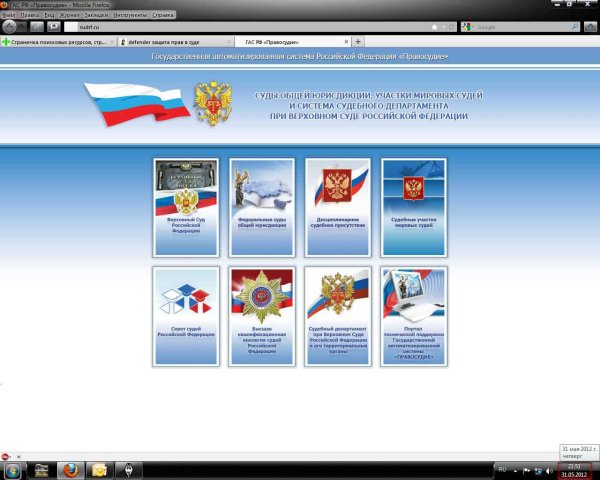Open the Закладки menu
600x480 pixels.
(x=96, y=15)
